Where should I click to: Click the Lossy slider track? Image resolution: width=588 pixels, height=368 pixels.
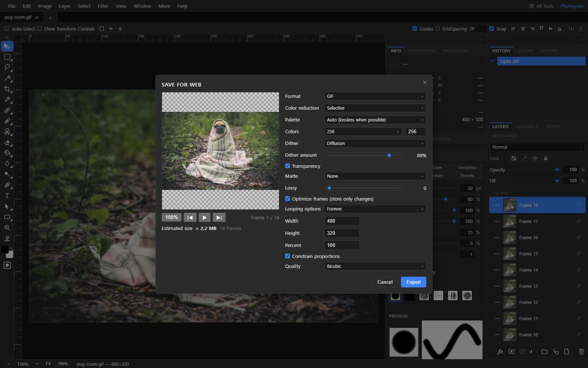tap(363, 188)
